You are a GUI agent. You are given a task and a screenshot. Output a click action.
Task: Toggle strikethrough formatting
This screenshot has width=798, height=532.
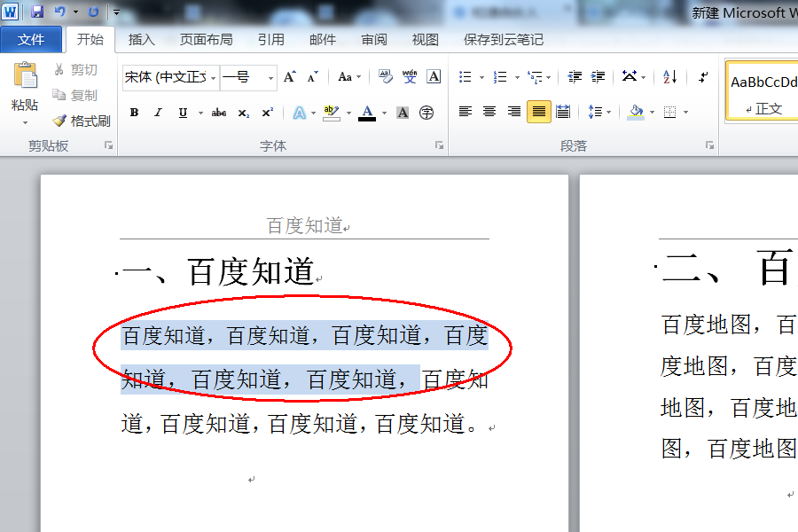219,113
